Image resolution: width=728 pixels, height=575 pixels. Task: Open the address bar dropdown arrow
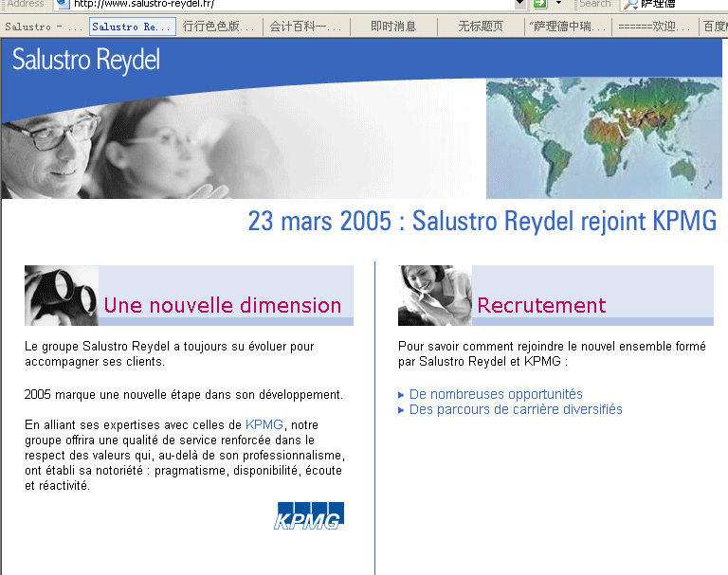click(x=519, y=4)
